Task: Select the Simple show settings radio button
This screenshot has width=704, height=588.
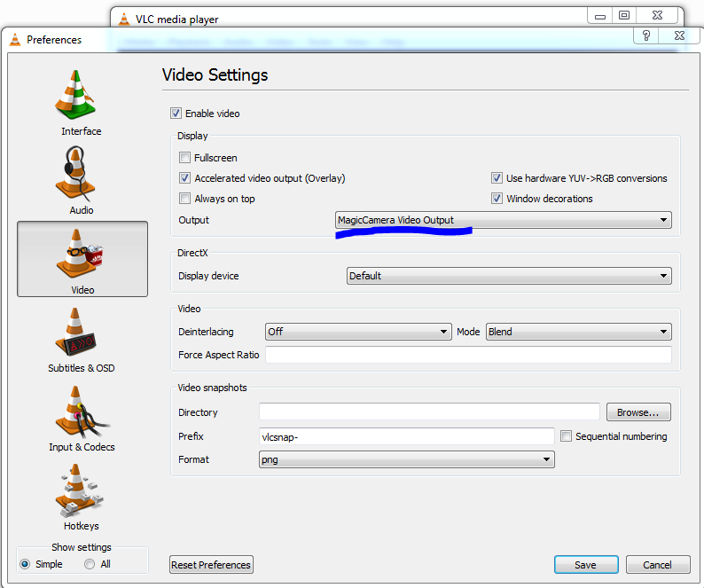Action: [25, 564]
